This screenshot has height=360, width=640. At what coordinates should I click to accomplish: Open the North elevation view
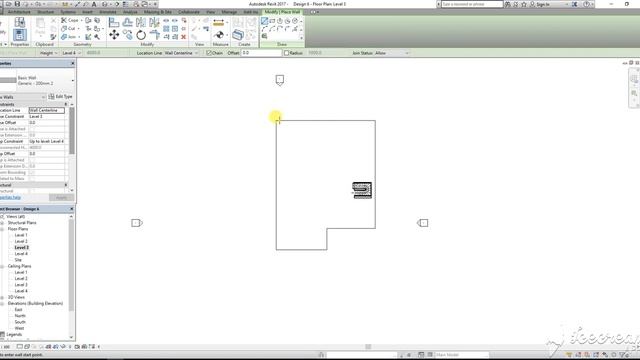[x=20, y=316]
